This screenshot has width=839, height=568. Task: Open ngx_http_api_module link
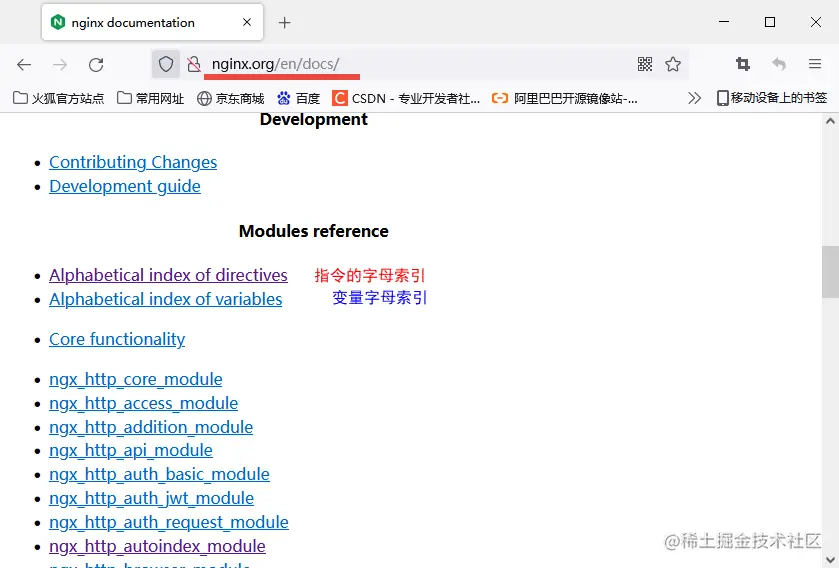coord(131,450)
